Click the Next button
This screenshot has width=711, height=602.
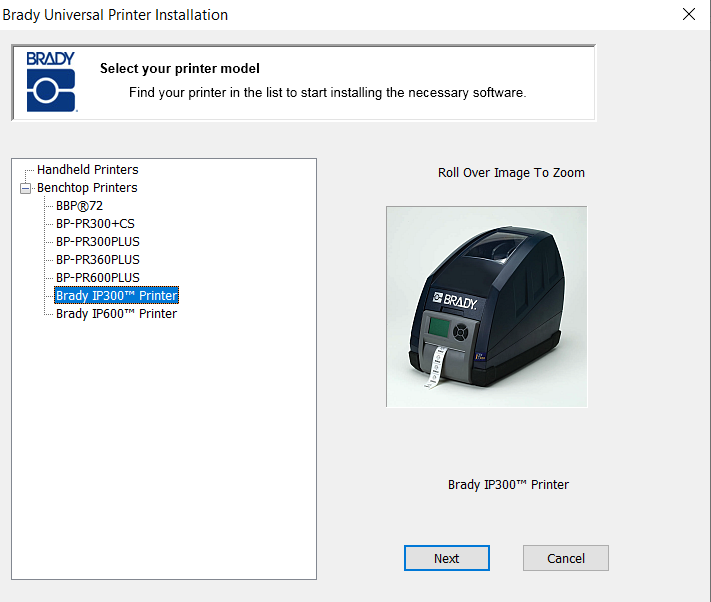click(x=447, y=558)
